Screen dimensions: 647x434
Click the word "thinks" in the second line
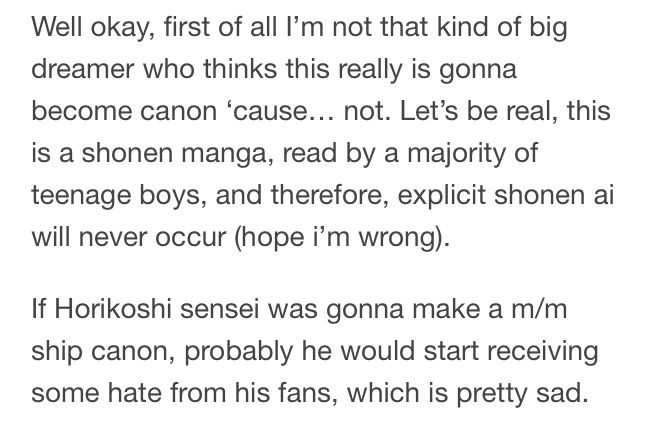tap(240, 69)
